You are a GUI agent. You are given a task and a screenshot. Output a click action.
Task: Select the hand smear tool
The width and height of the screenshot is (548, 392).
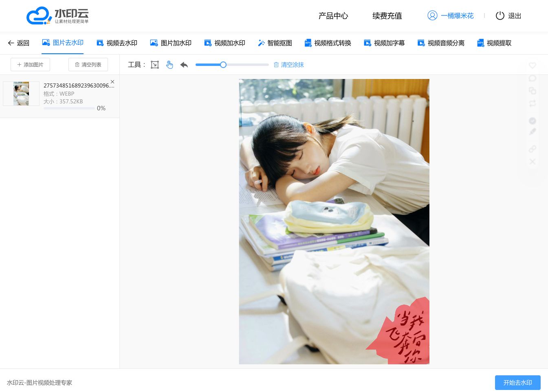(169, 65)
